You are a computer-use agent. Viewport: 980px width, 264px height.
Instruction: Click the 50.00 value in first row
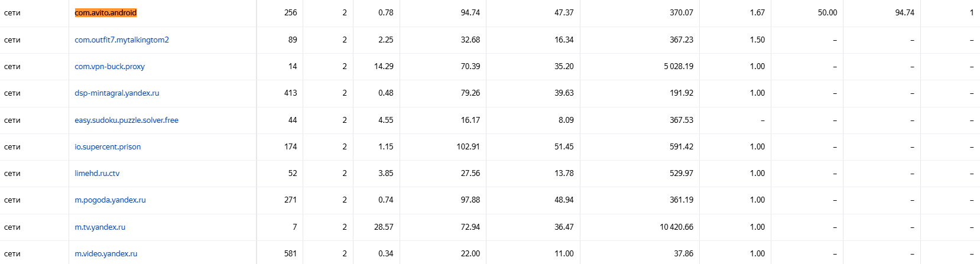click(x=828, y=12)
